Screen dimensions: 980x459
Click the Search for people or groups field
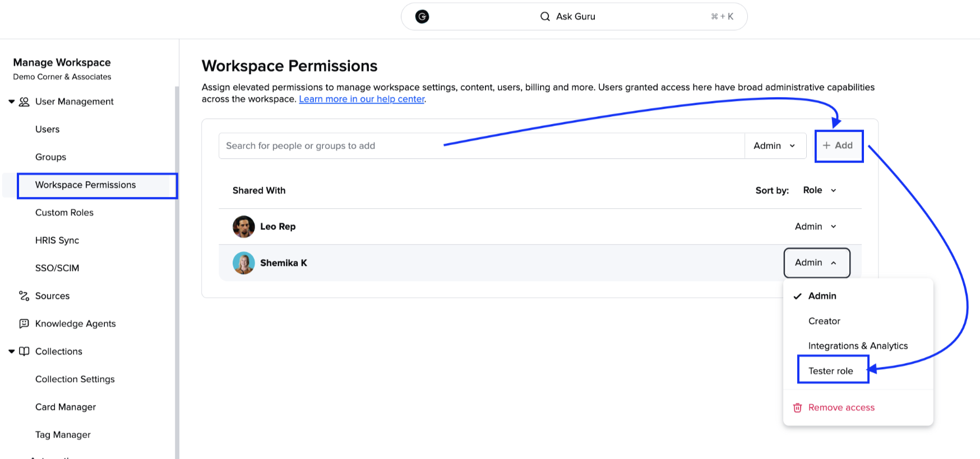coord(482,146)
